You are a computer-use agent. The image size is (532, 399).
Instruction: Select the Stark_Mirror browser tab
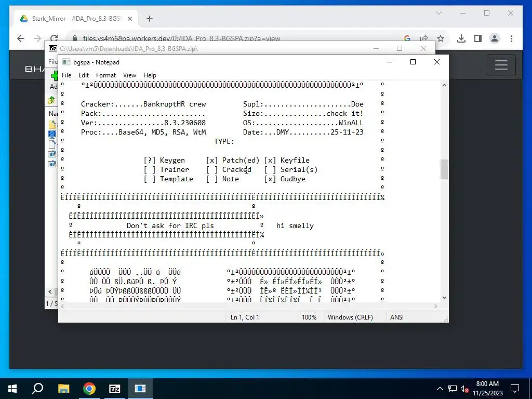[75, 19]
